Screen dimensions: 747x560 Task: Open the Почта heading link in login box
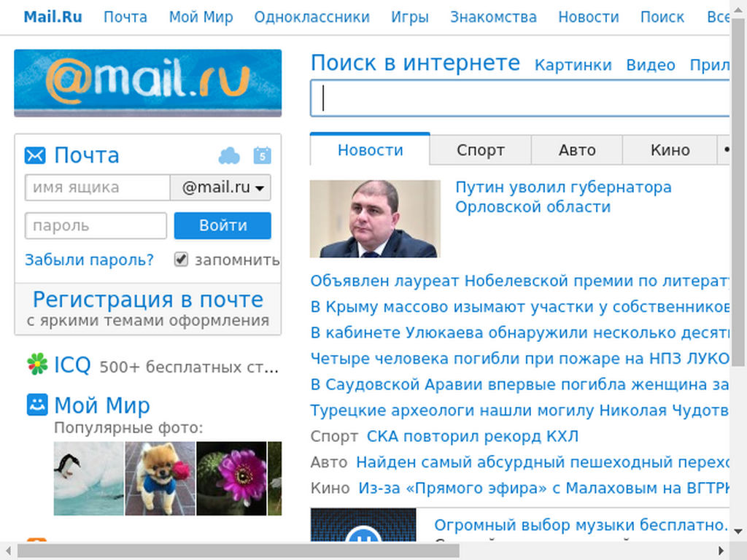coord(86,155)
